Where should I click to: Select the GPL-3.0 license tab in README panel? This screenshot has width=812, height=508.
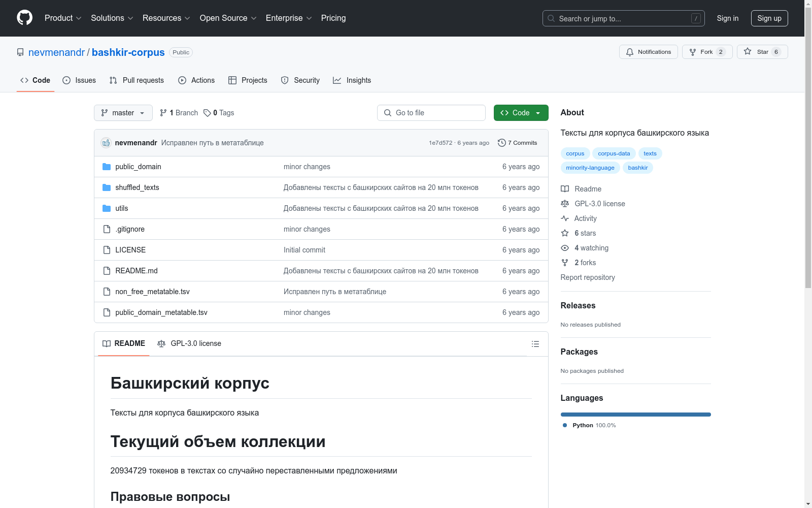click(189, 343)
